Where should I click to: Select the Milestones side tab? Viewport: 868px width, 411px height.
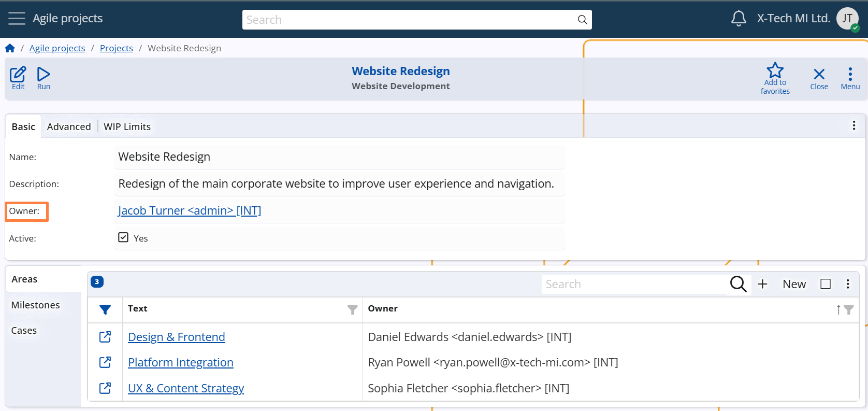point(36,305)
